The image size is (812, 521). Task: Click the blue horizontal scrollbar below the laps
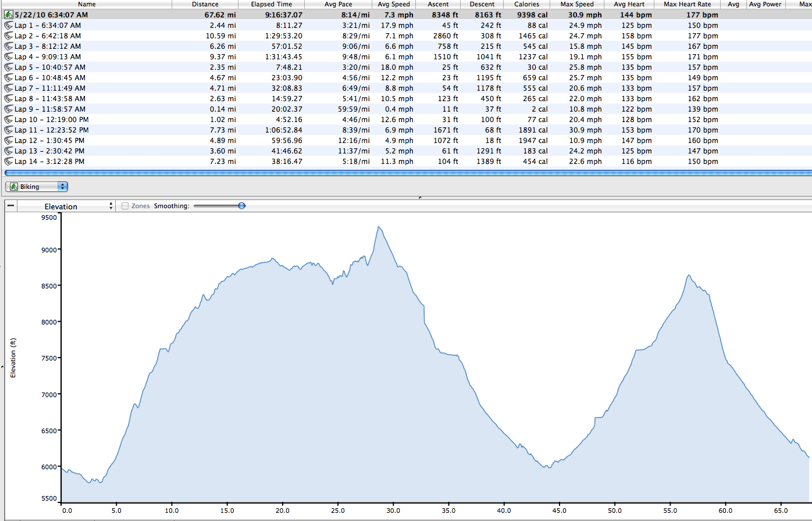click(407, 173)
